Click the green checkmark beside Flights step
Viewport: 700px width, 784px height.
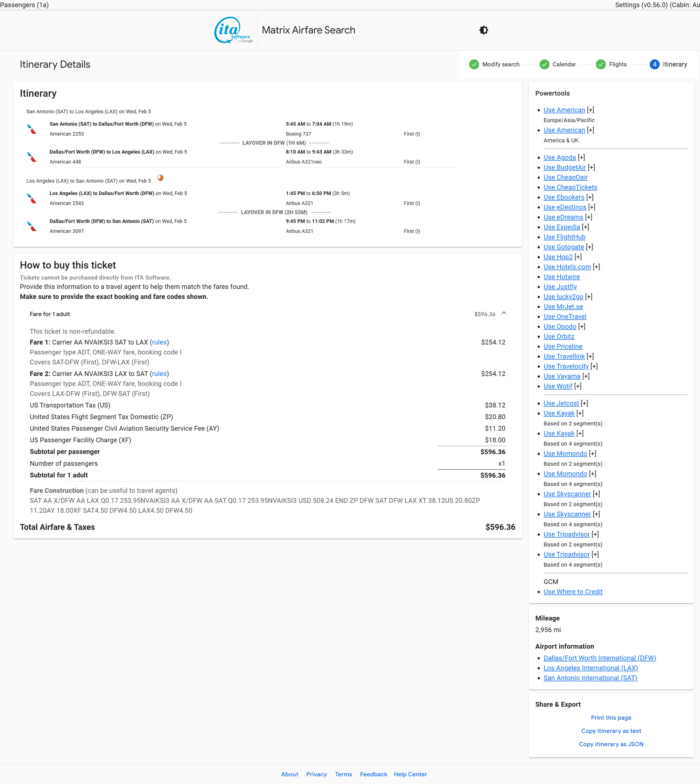pyautogui.click(x=600, y=64)
